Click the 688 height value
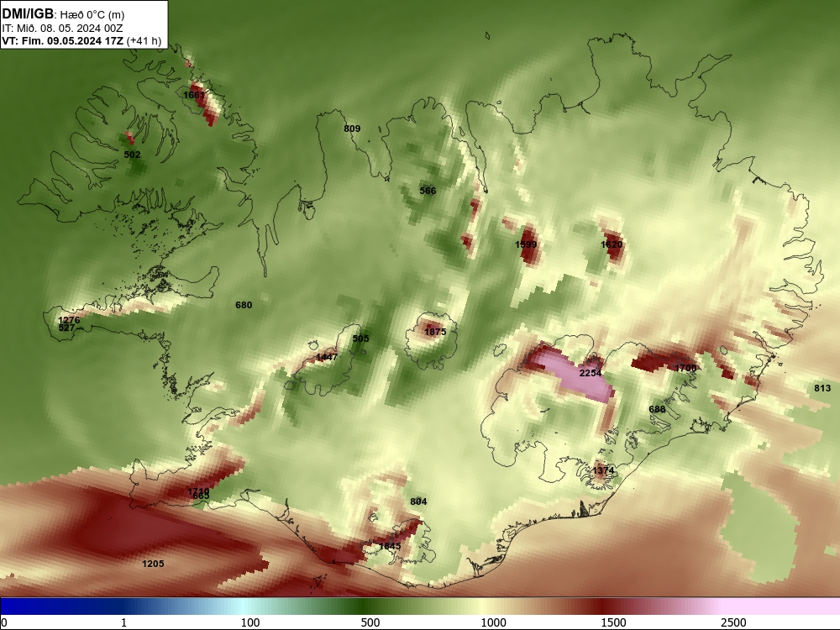The height and width of the screenshot is (630, 840). coord(658,409)
